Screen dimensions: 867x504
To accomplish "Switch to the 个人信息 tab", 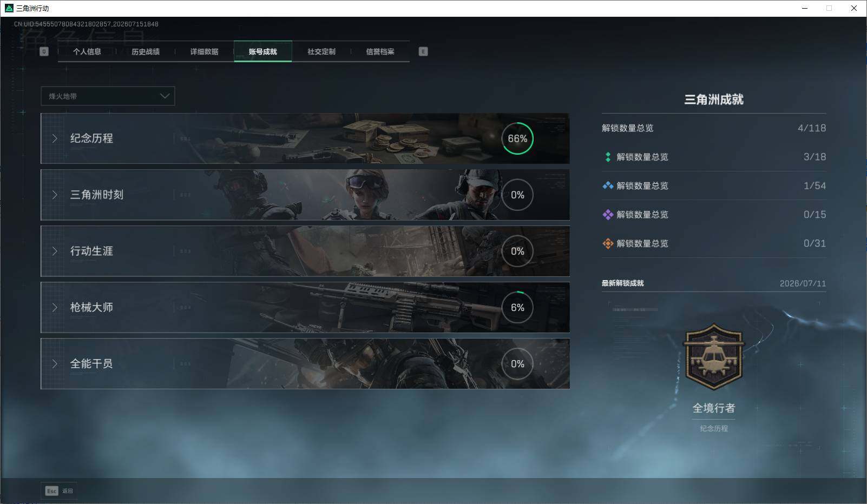I will click(x=87, y=51).
